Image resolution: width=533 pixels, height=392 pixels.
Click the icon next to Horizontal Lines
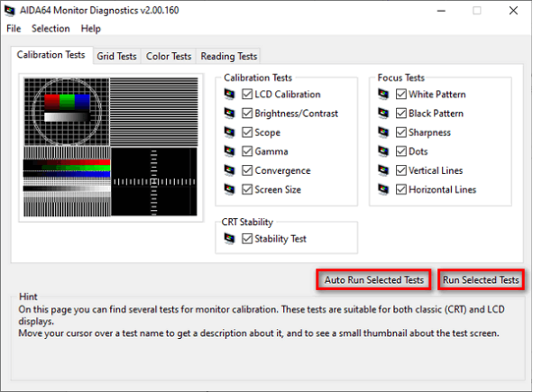pyautogui.click(x=383, y=189)
